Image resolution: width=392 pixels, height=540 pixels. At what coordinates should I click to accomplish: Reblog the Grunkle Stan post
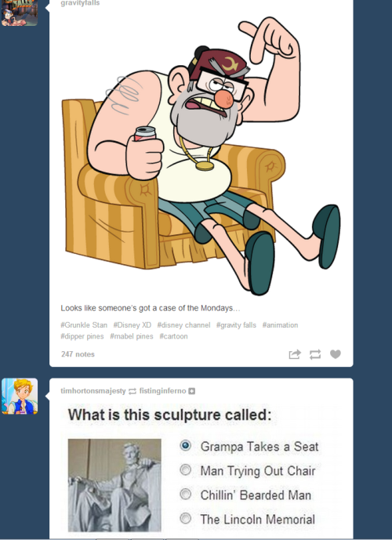click(315, 354)
